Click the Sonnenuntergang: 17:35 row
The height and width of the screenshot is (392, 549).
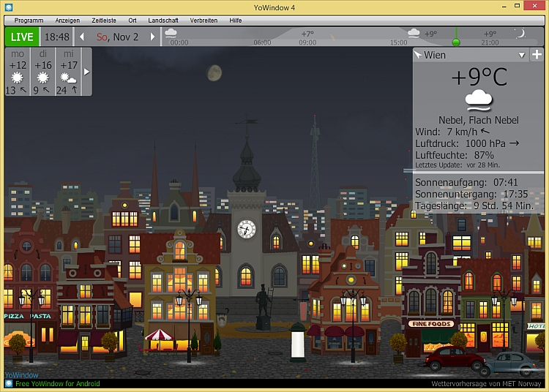tap(471, 194)
